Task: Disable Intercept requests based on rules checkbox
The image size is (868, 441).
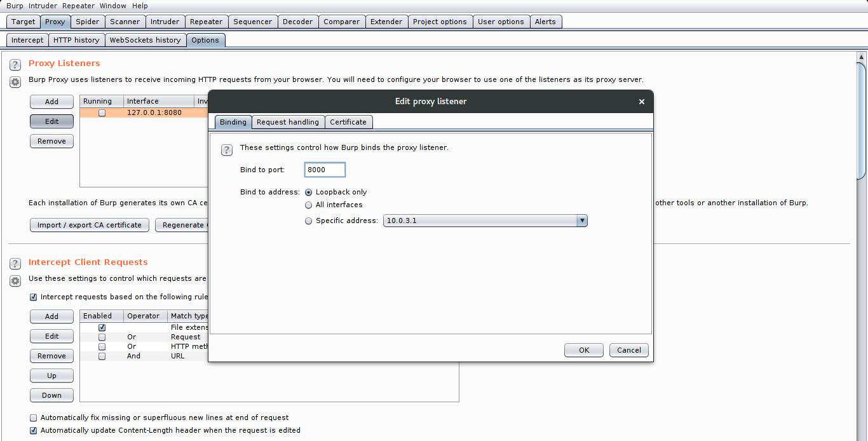Action: pyautogui.click(x=34, y=297)
